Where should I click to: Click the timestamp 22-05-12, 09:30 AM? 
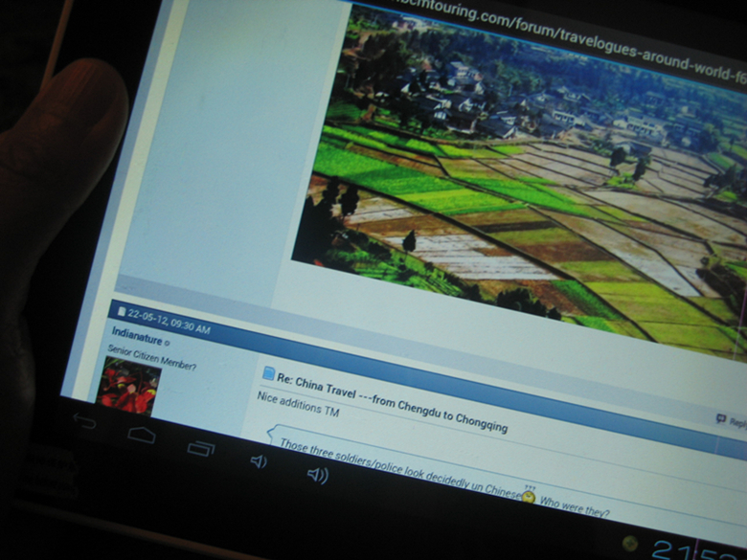[169, 322]
